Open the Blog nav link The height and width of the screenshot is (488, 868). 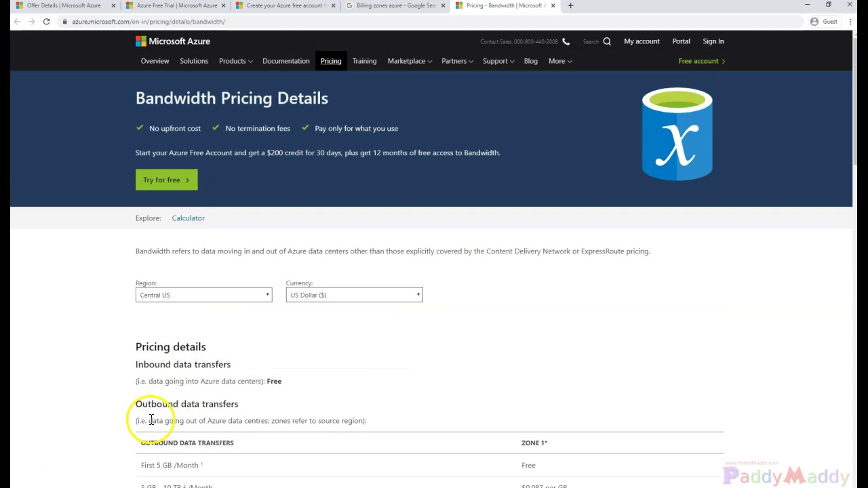click(530, 61)
